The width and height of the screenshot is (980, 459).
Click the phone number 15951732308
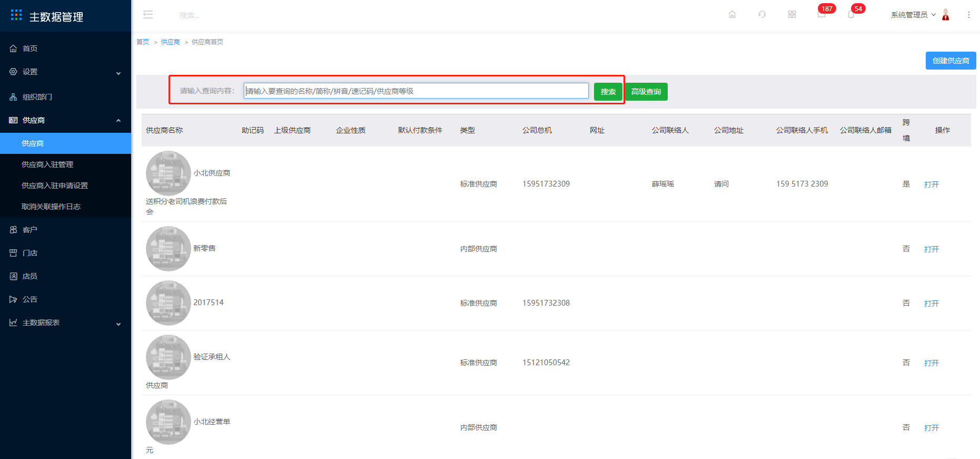point(546,303)
